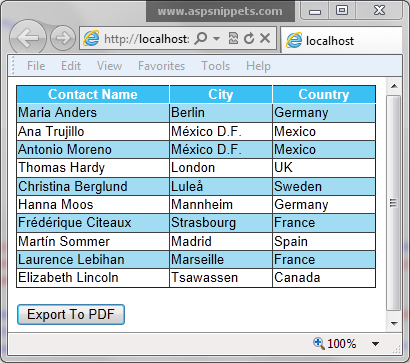Click the vertical scrollbar thumb

click(394, 203)
